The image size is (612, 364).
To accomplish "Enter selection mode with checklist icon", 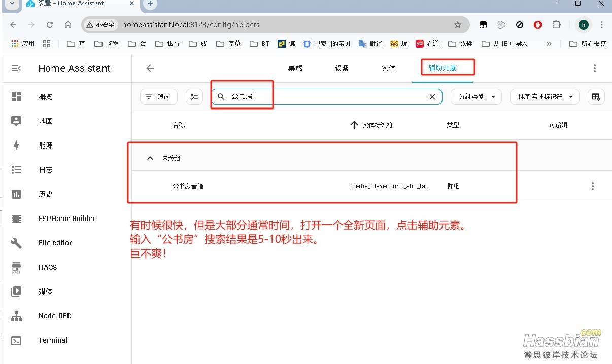I will (x=194, y=97).
